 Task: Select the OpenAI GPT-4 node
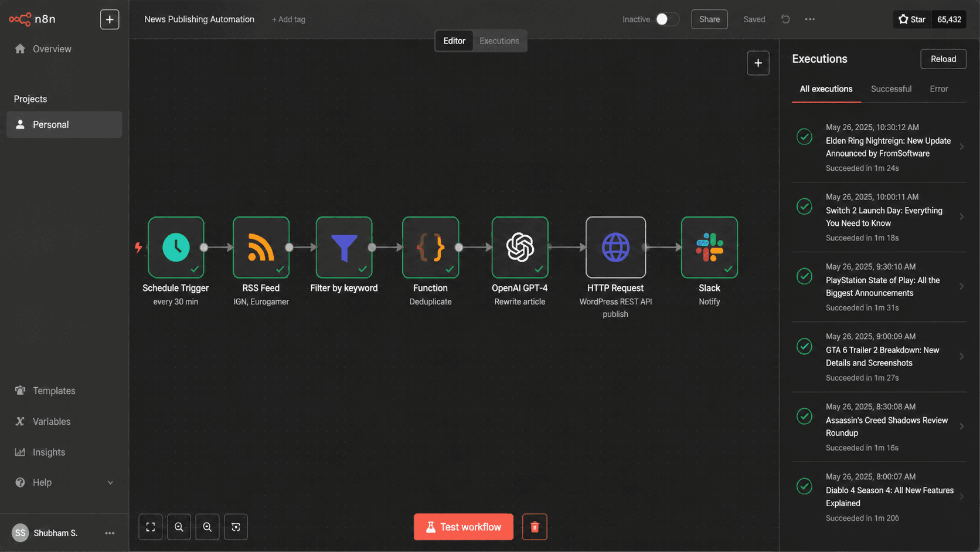[x=520, y=247]
